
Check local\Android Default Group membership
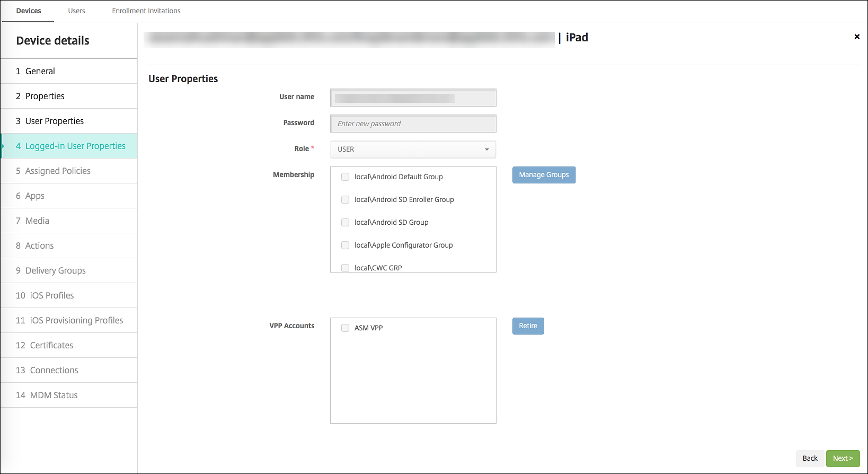click(345, 177)
